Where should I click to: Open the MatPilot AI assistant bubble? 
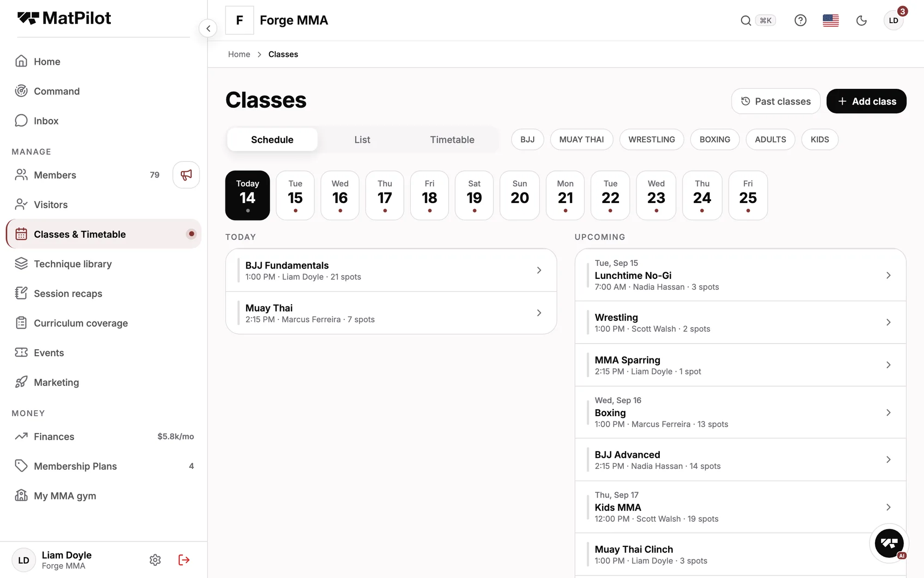[889, 543]
